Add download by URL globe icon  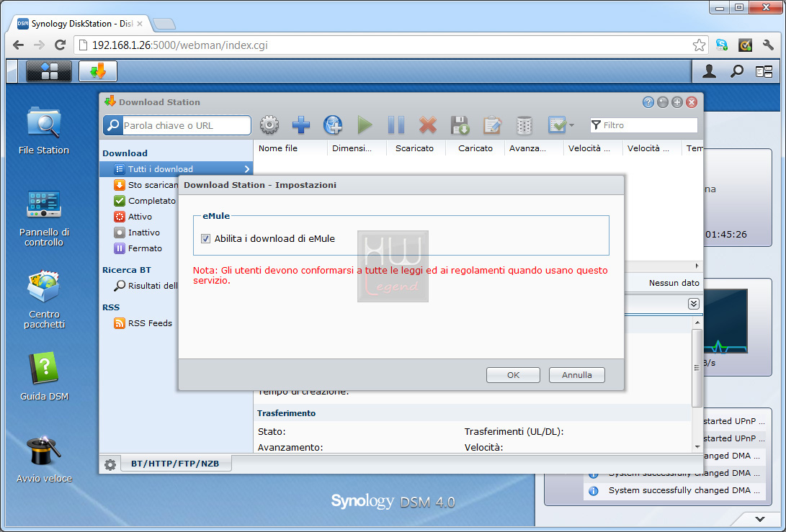[x=333, y=125]
